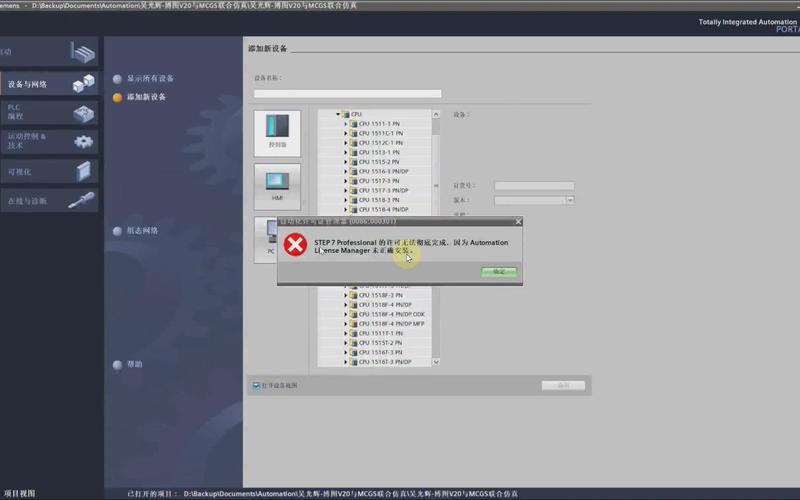Click the CPU 1515-2 PN folder icon
The image size is (800, 500).
pos(353,162)
